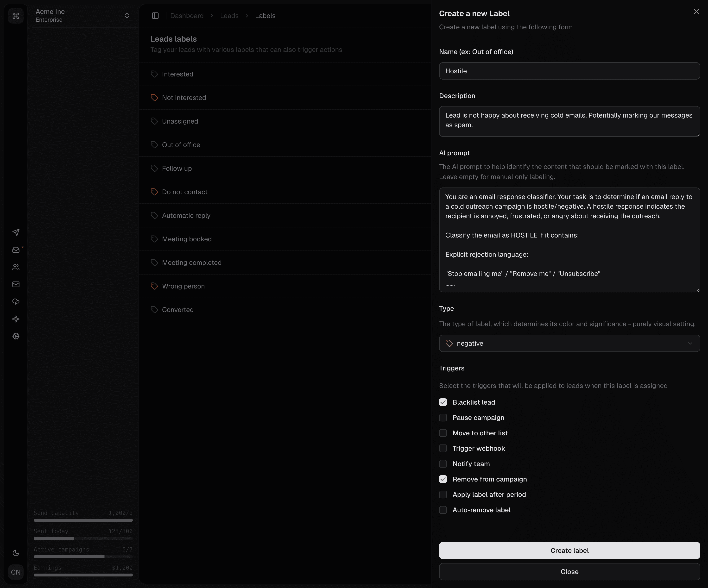The height and width of the screenshot is (588, 708).
Task: Uncheck the Blacklist lead trigger
Action: 443,402
